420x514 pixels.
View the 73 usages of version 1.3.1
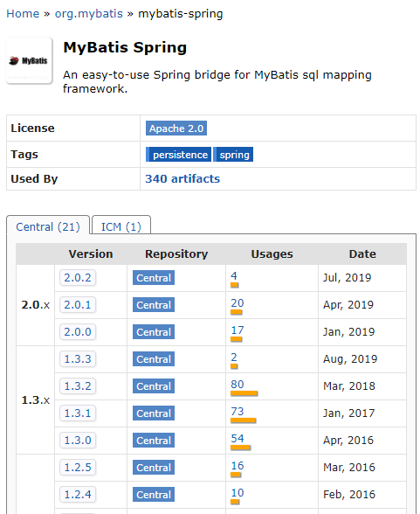238,412
